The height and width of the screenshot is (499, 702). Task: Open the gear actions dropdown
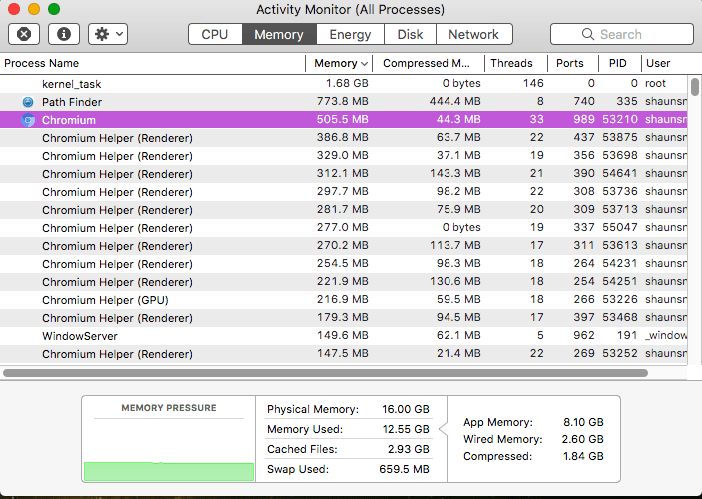[x=108, y=34]
